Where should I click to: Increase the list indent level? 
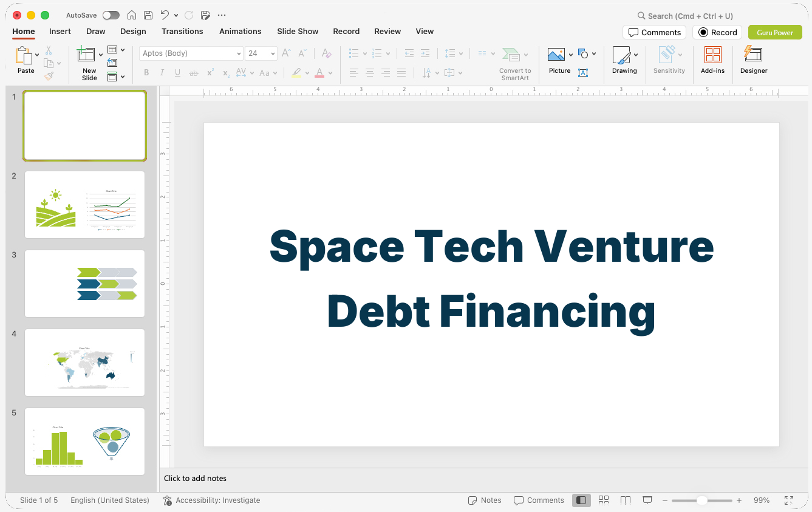[425, 53]
